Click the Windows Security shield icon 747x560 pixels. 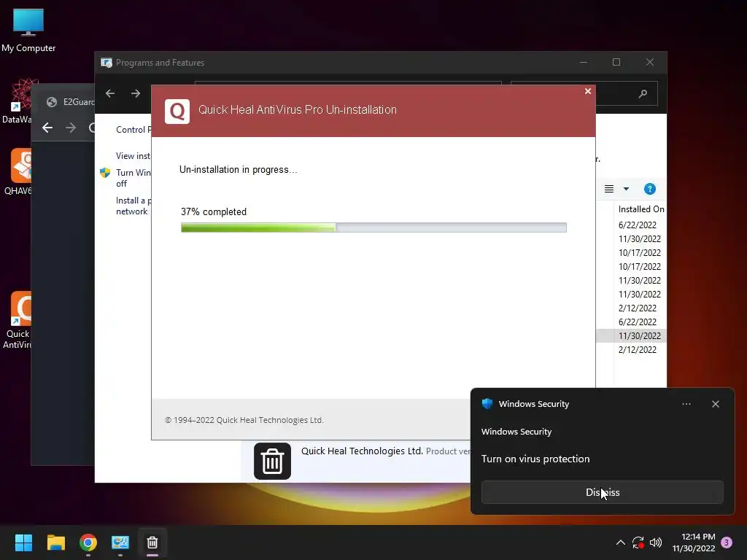[487, 404]
